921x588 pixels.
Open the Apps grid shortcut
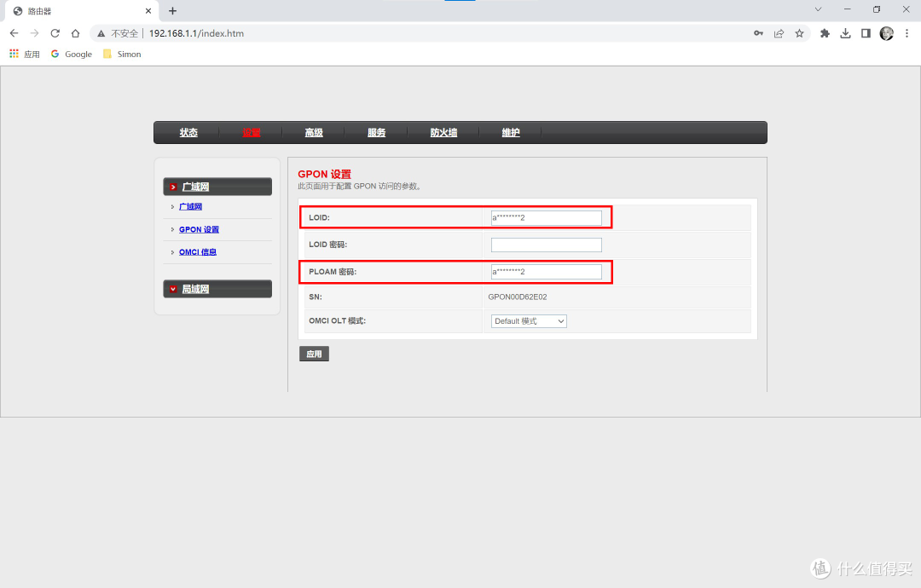24,54
